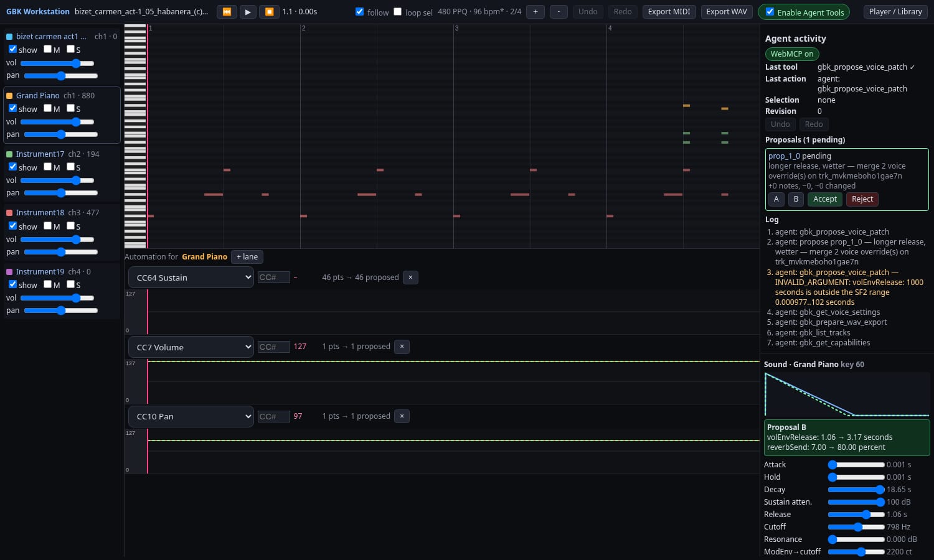
Task: Adjust the Decay envelope slider
Action: (856, 490)
